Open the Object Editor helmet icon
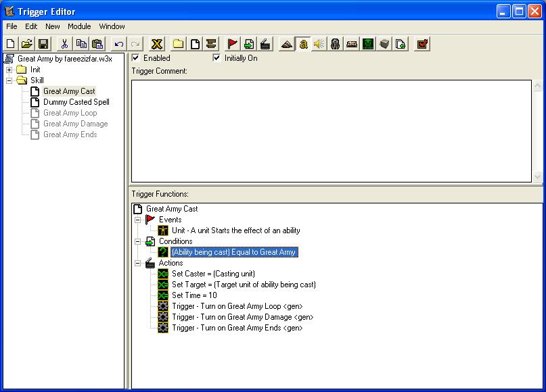Viewport: 546px width, 392px height. point(336,44)
